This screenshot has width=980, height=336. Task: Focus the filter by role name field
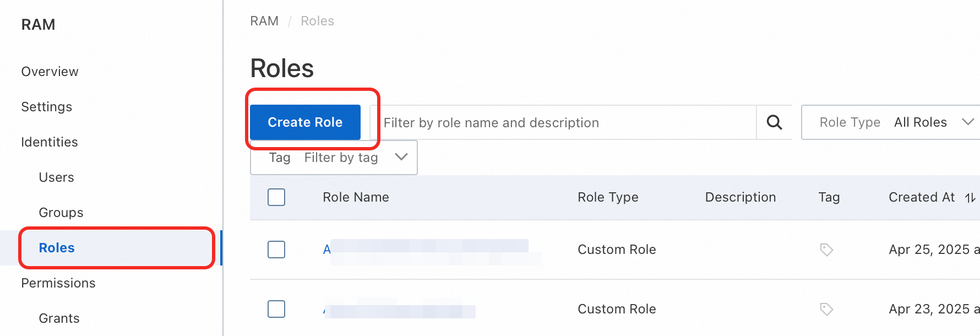pos(562,123)
